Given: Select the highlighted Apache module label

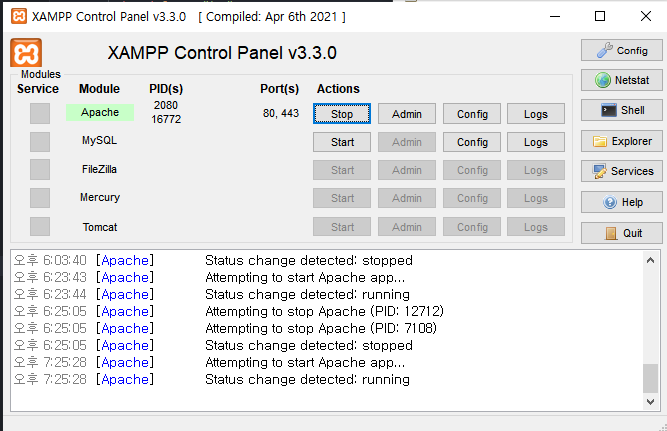Looking at the screenshot, I should pos(100,112).
